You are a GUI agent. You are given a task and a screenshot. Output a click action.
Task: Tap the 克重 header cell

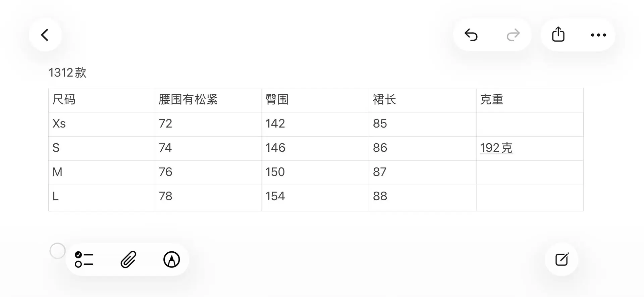530,100
